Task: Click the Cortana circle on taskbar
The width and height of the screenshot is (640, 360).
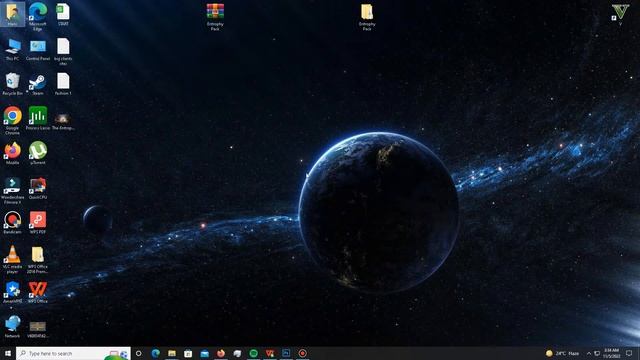Action: pos(138,353)
